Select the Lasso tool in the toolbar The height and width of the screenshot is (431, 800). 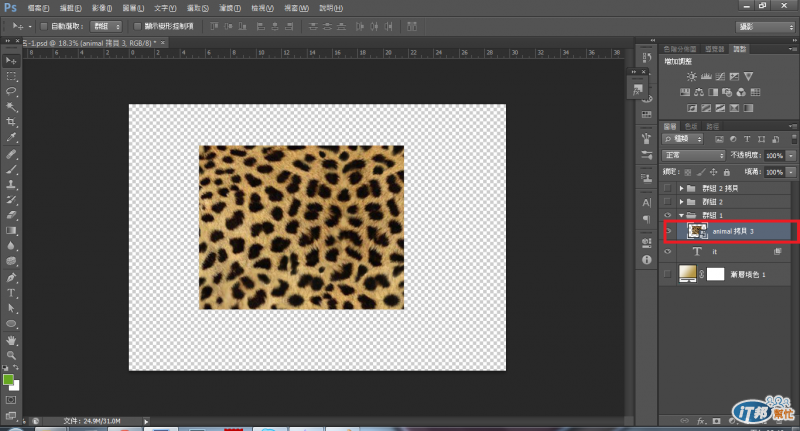tap(11, 91)
